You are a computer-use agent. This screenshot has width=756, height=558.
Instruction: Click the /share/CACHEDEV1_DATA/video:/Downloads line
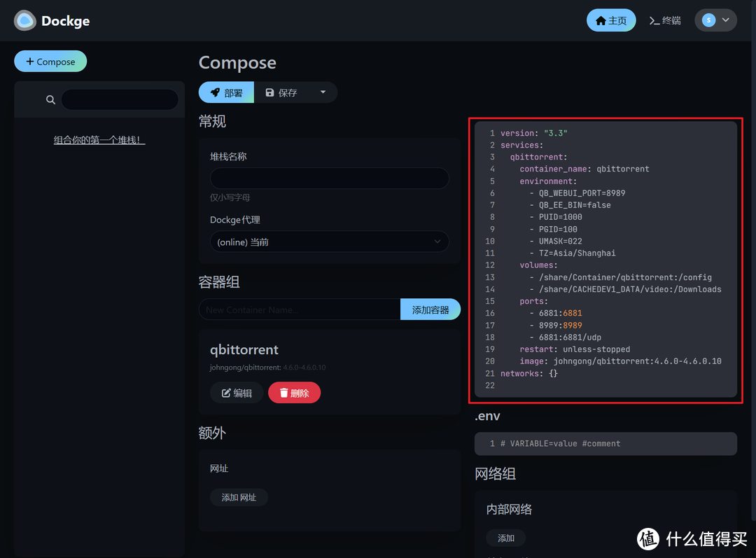pos(625,289)
